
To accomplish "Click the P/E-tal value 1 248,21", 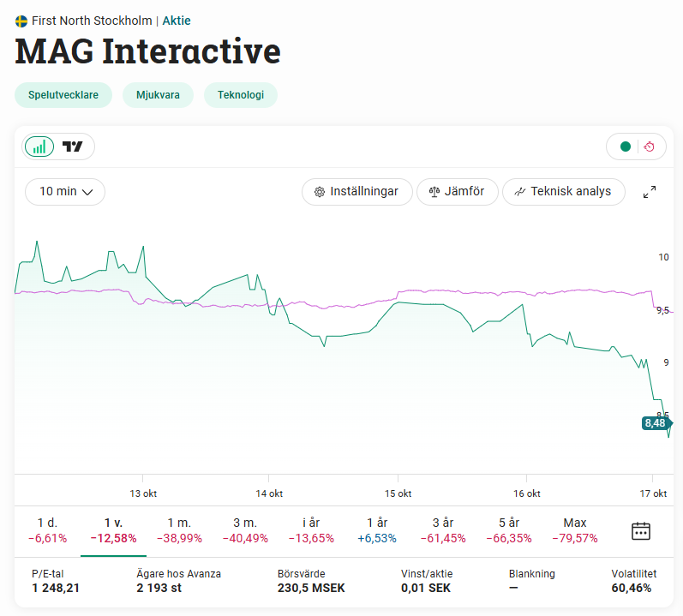I will 56,588.
